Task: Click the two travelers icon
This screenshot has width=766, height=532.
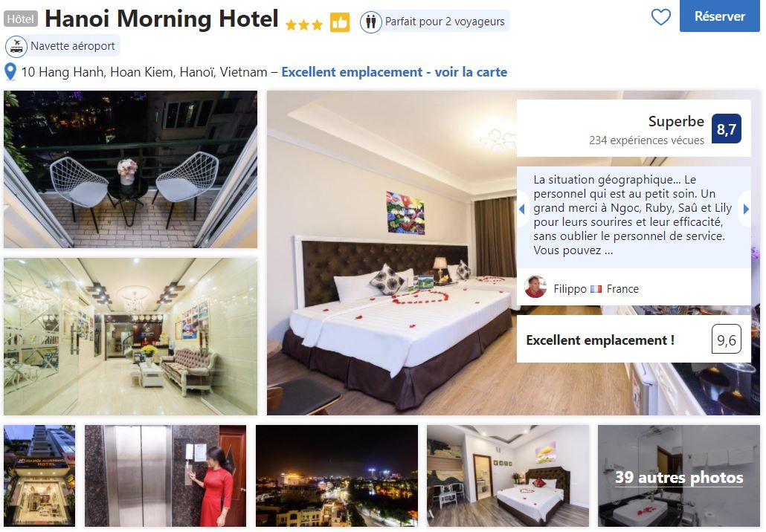Action: (x=371, y=22)
